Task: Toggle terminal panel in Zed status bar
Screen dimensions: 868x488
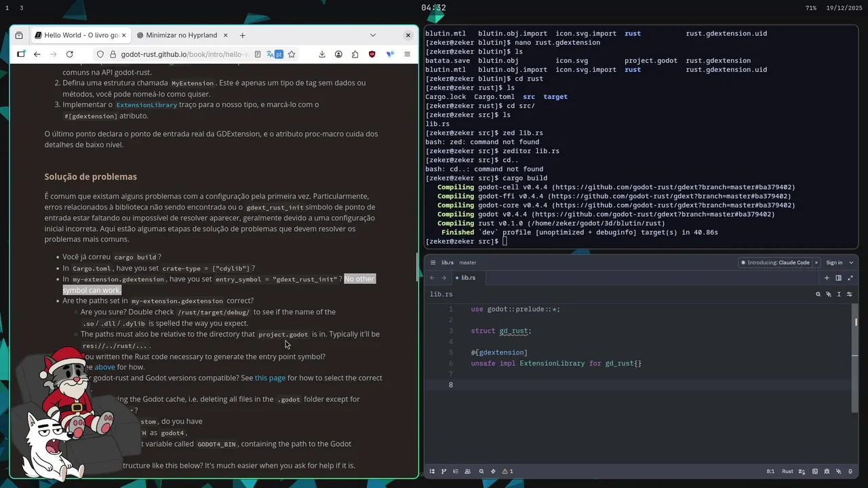Action: point(815,471)
